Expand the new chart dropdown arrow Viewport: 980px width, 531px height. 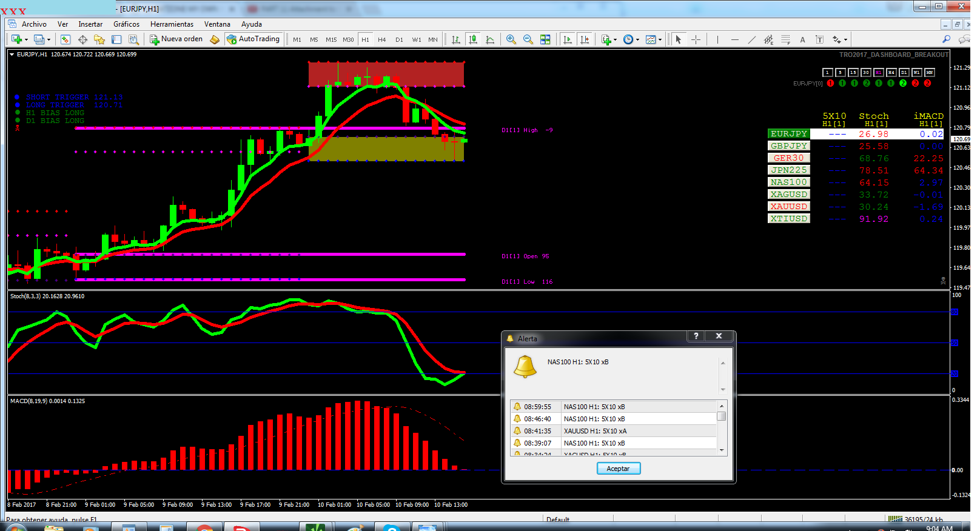click(26, 39)
